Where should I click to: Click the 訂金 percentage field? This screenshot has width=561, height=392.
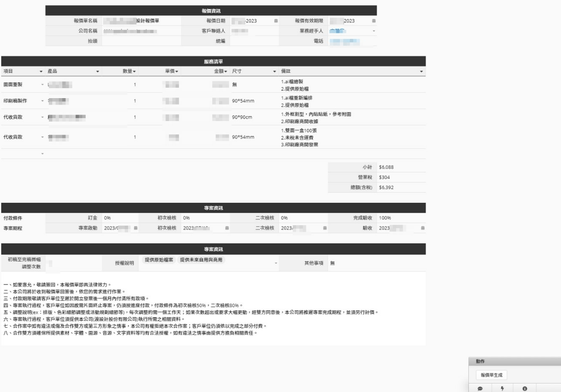tap(120, 218)
